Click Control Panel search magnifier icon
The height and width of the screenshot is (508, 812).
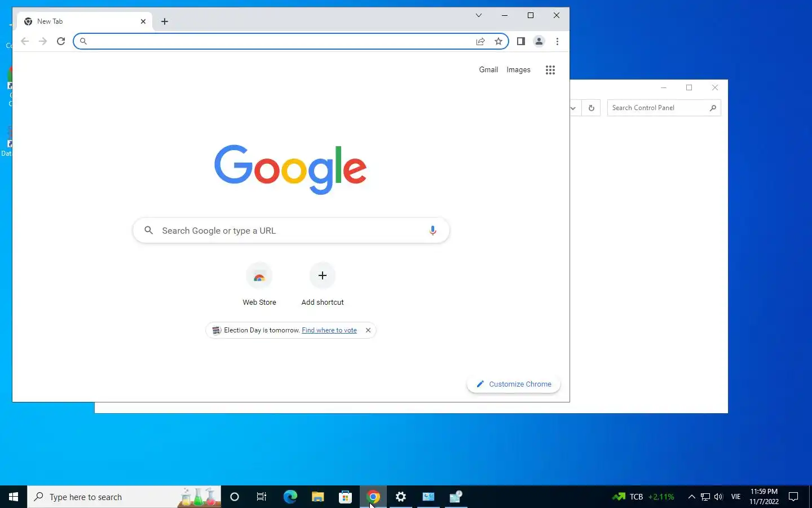point(713,108)
